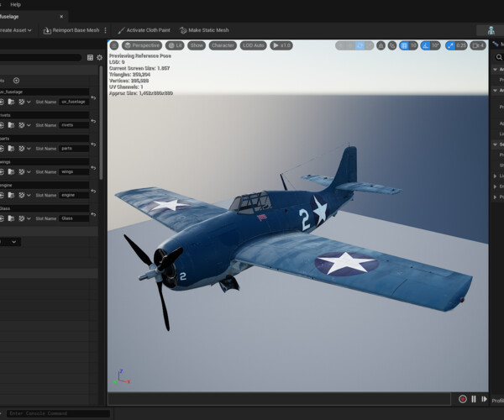Open the Lit view mode menu
Image resolution: width=504 pixels, height=420 pixels.
point(174,45)
